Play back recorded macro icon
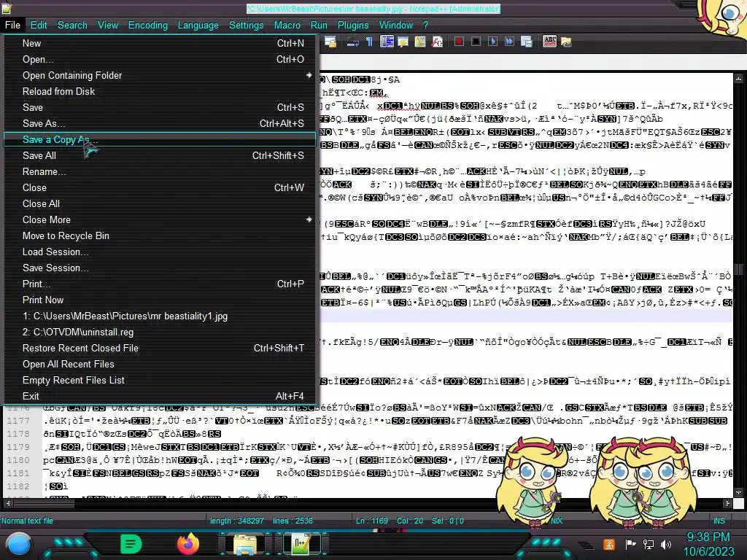The image size is (747, 560). coord(492,42)
